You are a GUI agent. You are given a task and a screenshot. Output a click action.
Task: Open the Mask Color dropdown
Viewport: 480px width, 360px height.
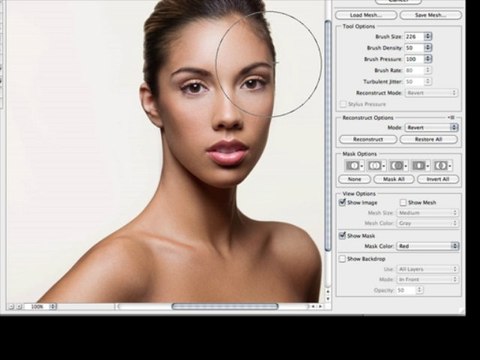[x=427, y=246]
